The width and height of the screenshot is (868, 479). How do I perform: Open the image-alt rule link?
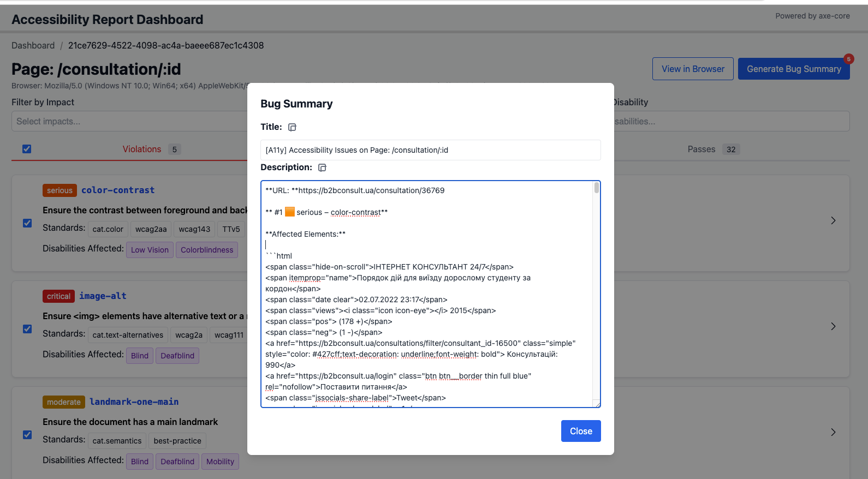[103, 296]
